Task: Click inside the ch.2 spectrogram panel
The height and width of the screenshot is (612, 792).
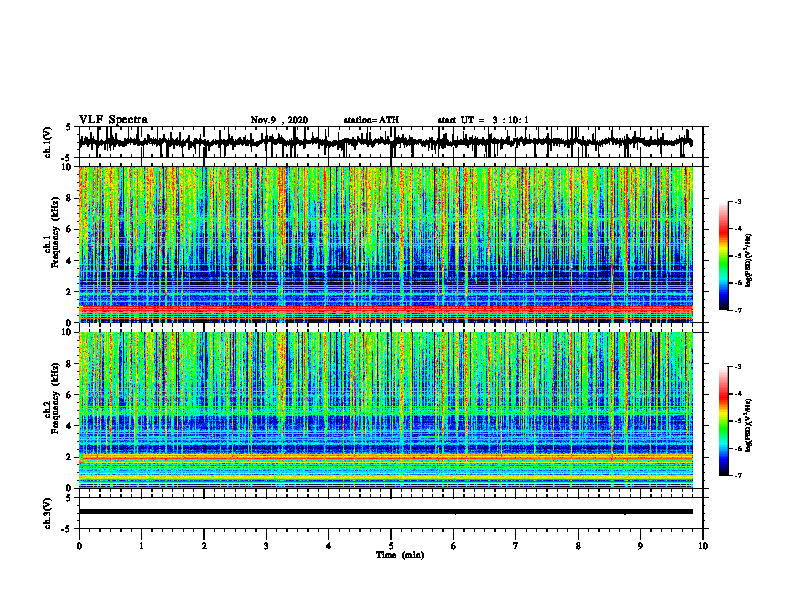Action: coord(386,410)
